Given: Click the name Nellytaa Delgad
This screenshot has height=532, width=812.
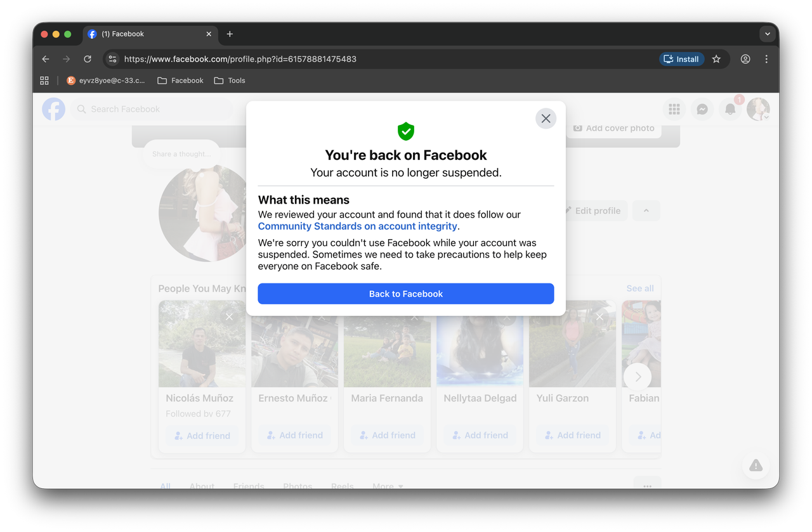Looking at the screenshot, I should coord(480,398).
